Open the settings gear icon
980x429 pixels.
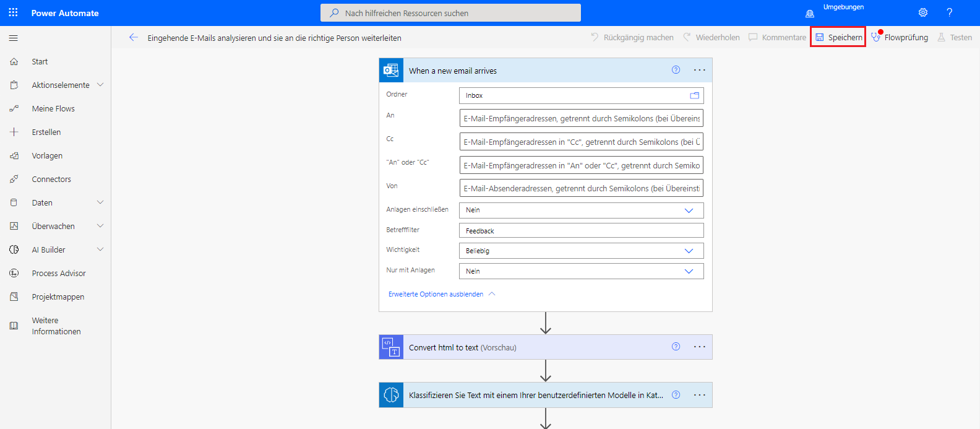click(923, 12)
